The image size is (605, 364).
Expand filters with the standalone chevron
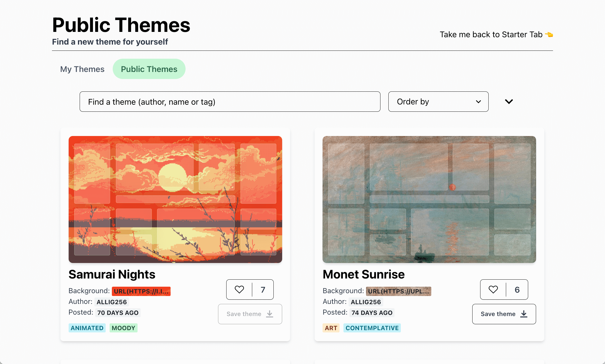tap(509, 102)
